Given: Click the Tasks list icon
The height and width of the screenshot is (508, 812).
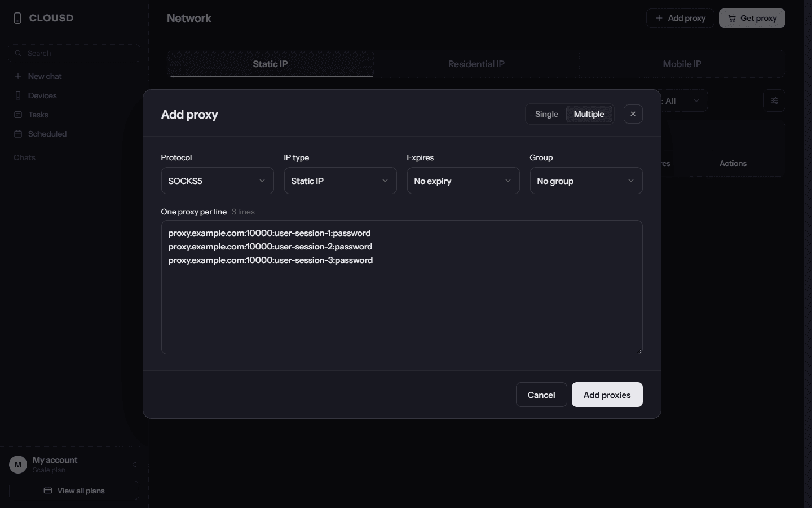Looking at the screenshot, I should tap(18, 115).
